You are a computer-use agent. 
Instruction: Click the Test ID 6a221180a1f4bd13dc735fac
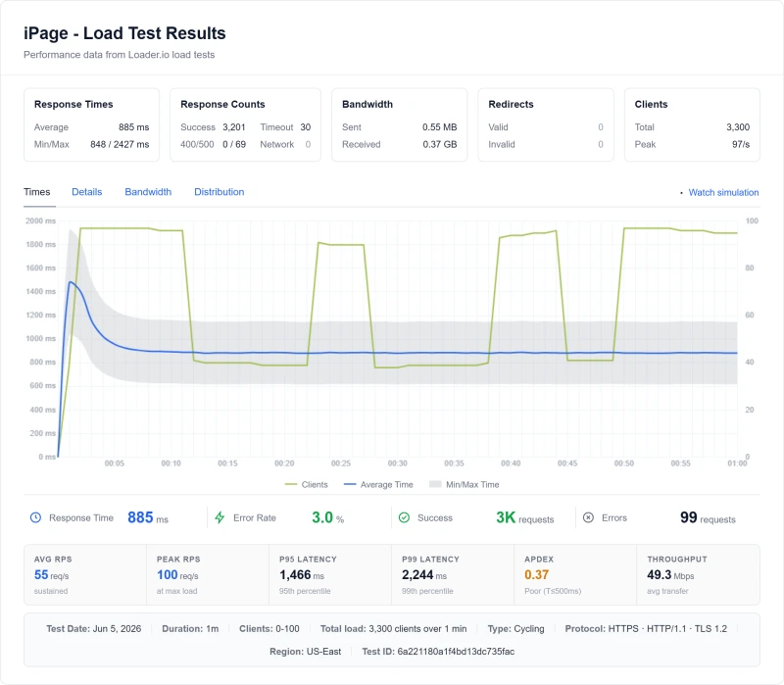pyautogui.click(x=438, y=652)
